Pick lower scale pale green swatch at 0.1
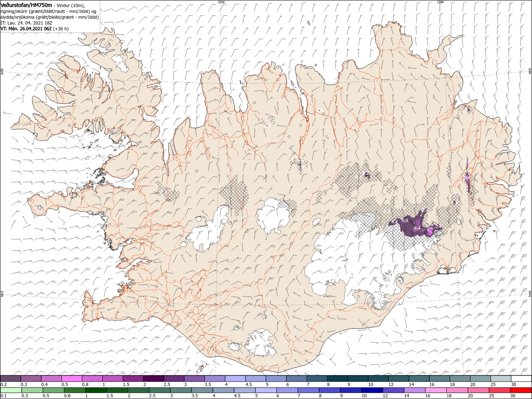532x399 pixels. click(11, 390)
